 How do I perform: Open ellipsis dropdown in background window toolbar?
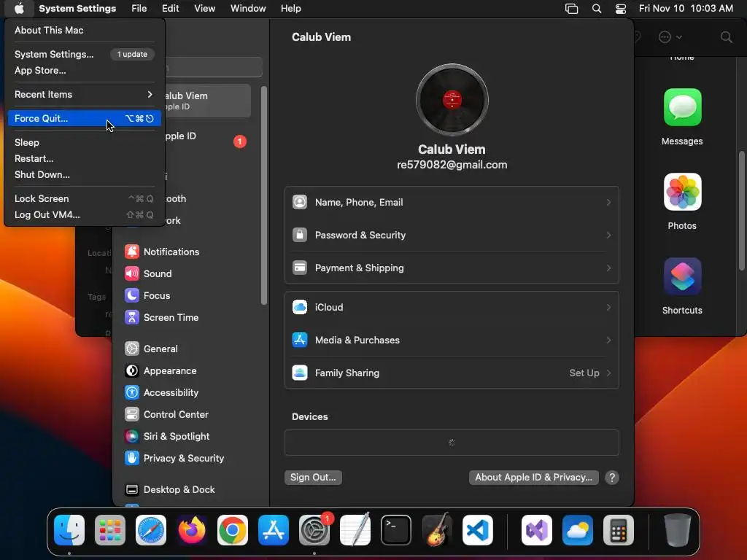670,37
